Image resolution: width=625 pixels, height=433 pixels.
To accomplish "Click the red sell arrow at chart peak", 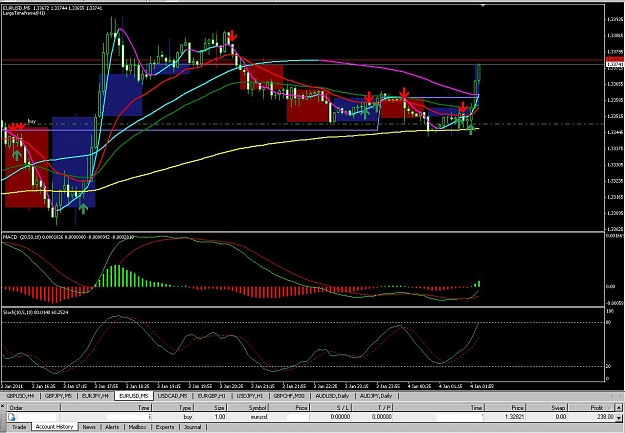I will pyautogui.click(x=232, y=37).
